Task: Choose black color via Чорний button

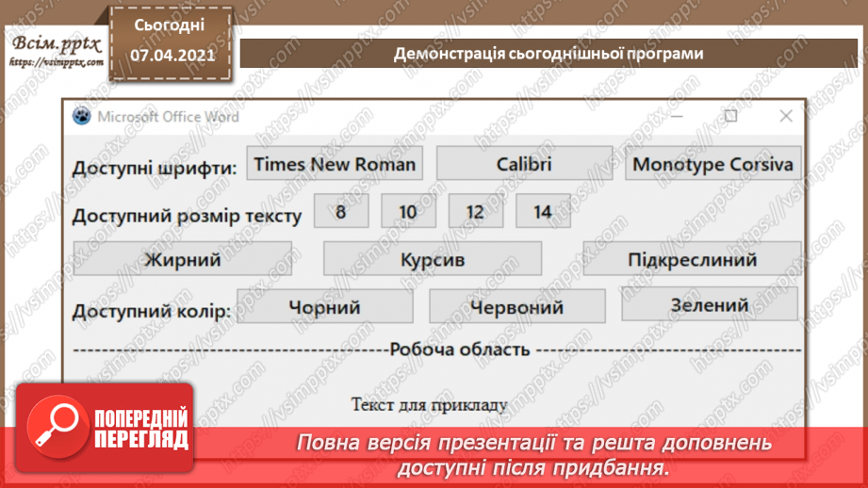Action: click(325, 306)
